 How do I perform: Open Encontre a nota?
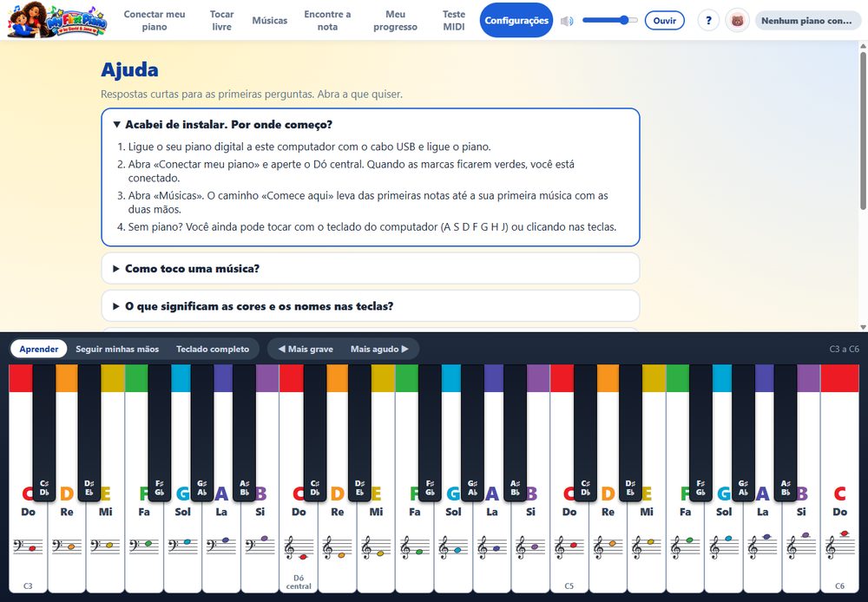coord(327,21)
